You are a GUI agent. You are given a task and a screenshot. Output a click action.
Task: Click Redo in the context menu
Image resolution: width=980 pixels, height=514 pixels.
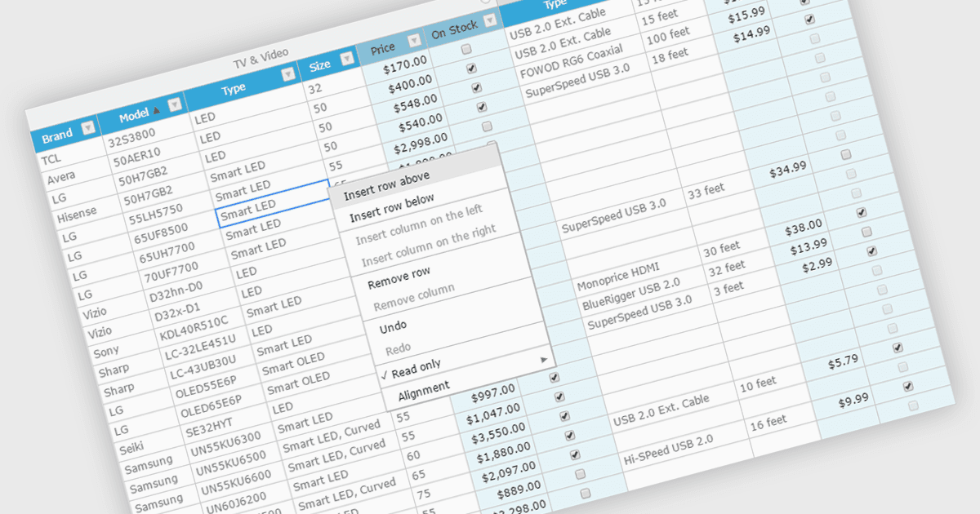pyautogui.click(x=398, y=348)
